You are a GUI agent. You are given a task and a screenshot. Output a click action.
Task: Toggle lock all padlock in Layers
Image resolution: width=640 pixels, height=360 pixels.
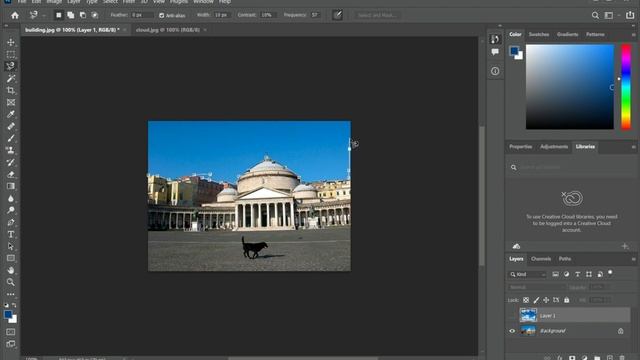(x=567, y=300)
